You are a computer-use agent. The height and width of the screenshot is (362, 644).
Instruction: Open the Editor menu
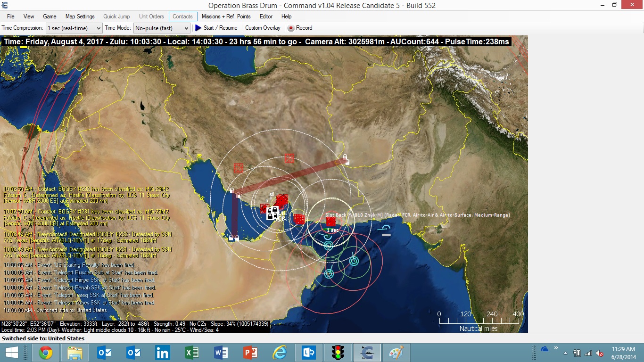266,16
